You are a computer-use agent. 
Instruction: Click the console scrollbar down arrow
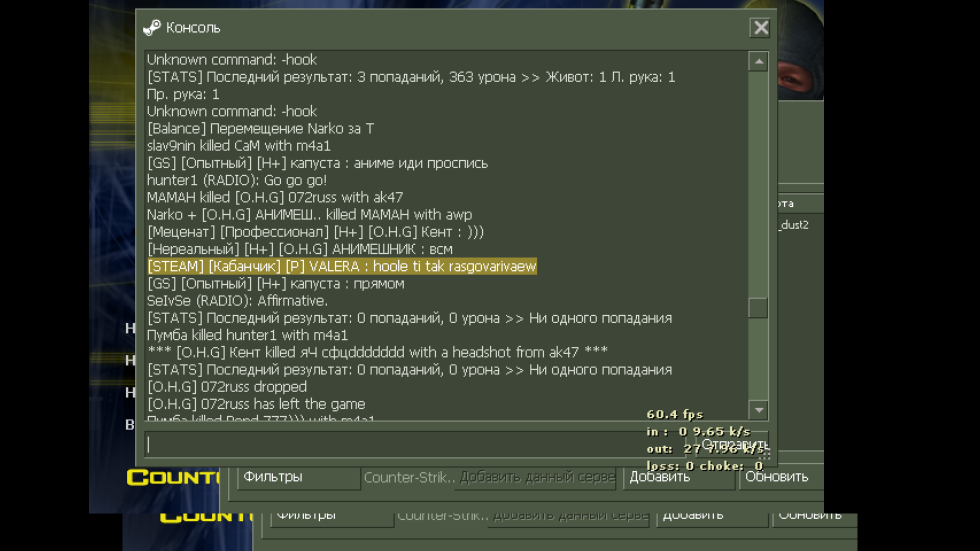click(759, 410)
